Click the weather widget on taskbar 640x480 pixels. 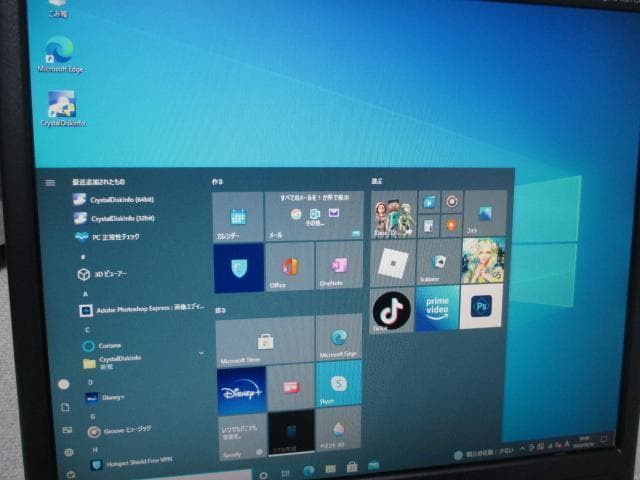coord(484,453)
